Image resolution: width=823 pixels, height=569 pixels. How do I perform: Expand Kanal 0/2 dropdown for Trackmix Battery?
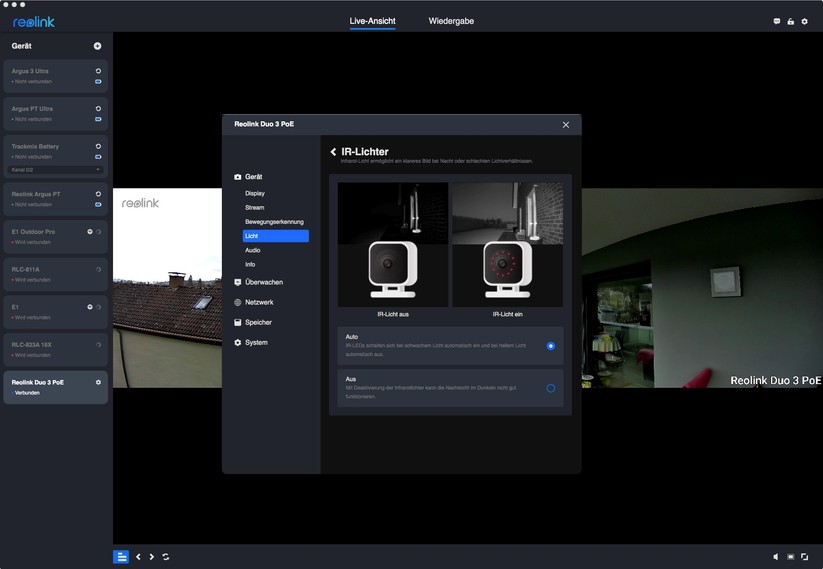97,170
